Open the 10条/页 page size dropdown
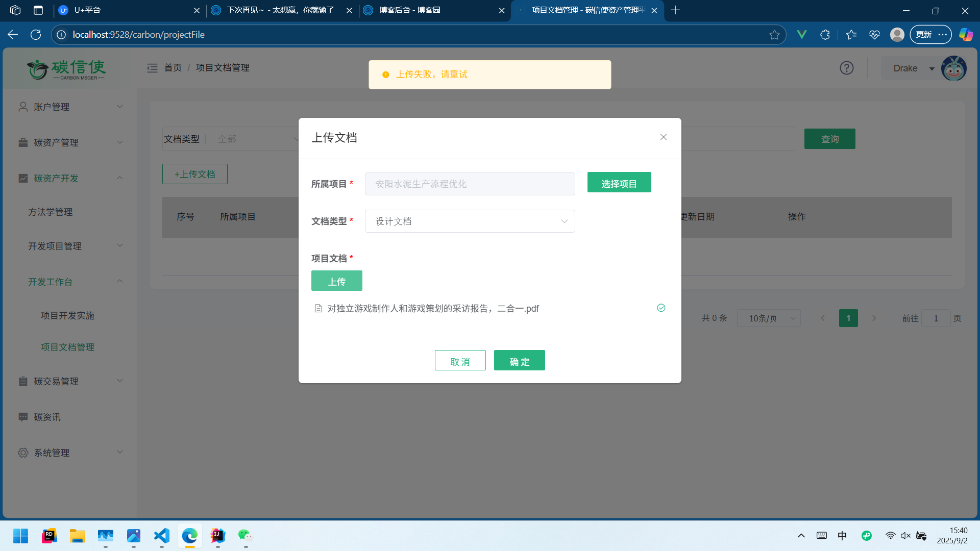The image size is (980, 551). [x=769, y=318]
